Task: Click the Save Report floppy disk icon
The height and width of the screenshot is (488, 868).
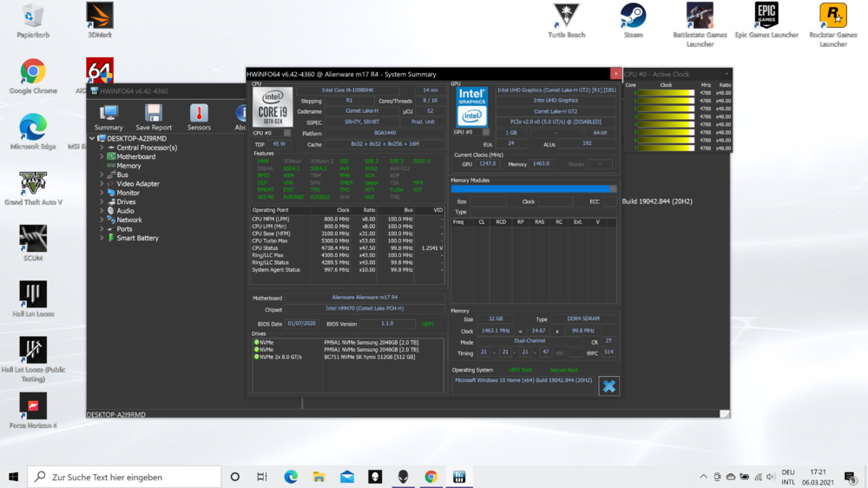Action: click(154, 115)
